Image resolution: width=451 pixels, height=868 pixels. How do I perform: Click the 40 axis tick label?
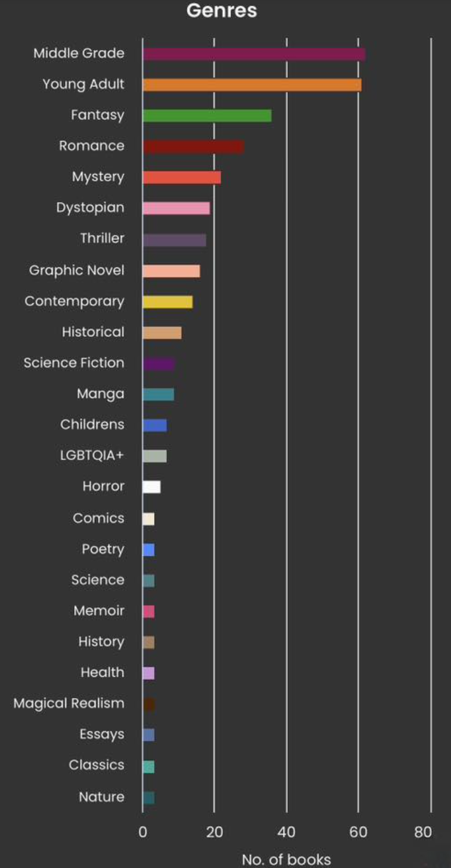[x=287, y=832]
